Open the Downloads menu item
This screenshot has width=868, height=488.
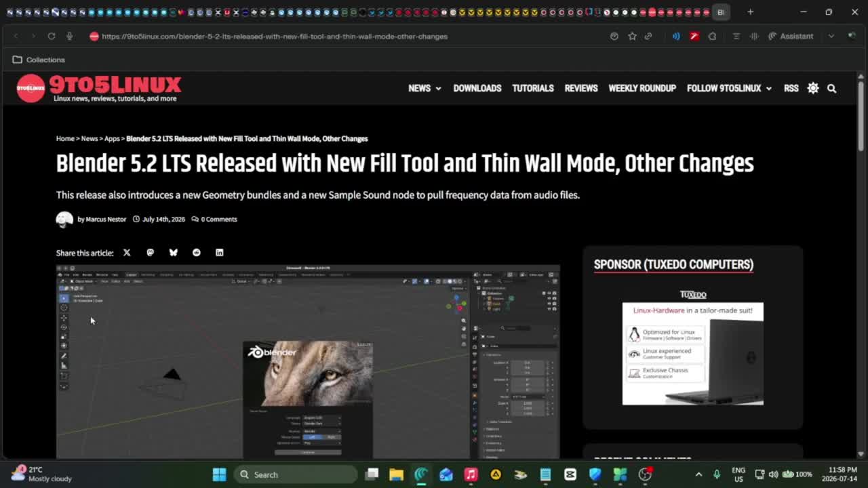pos(477,88)
